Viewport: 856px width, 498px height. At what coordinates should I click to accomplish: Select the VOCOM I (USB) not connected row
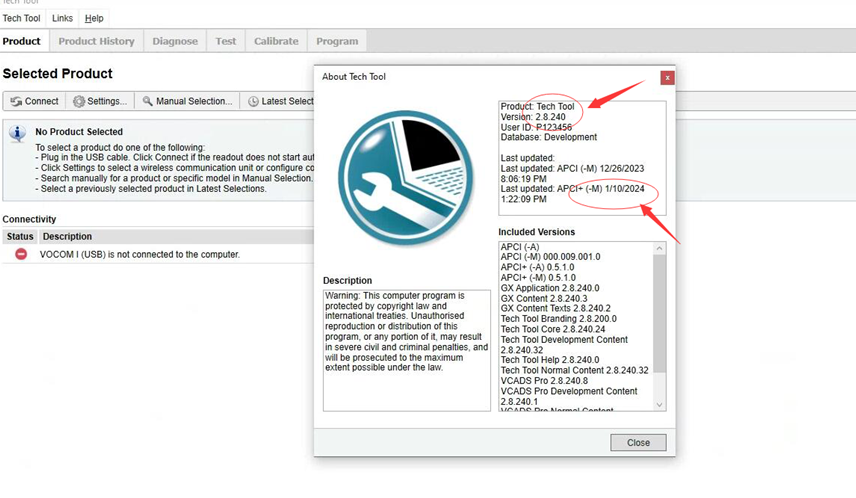tap(158, 254)
